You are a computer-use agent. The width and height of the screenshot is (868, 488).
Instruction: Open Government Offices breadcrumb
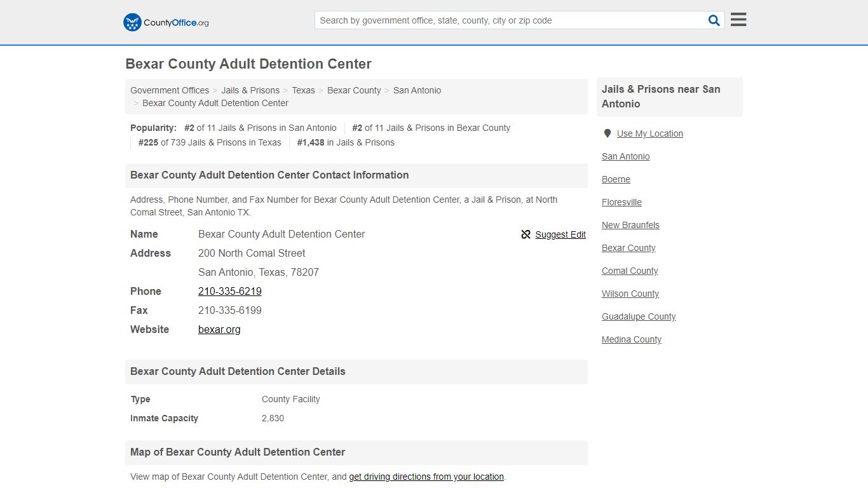tap(170, 90)
